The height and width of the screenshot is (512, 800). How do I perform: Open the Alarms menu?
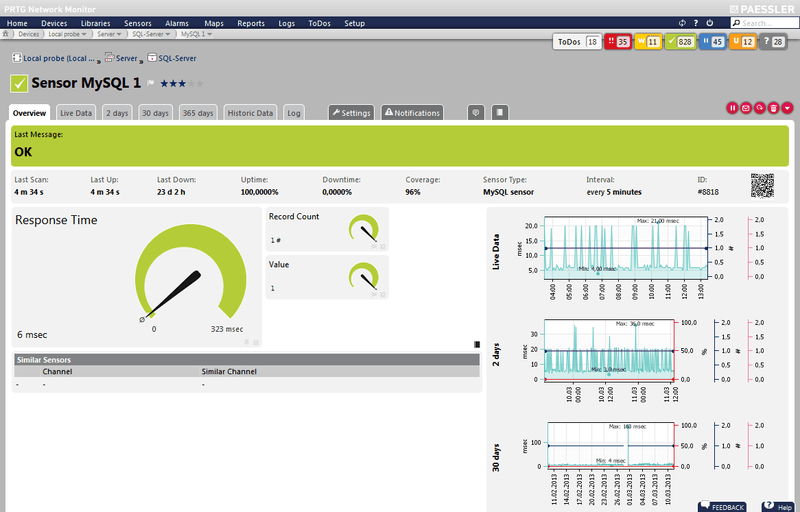(177, 23)
